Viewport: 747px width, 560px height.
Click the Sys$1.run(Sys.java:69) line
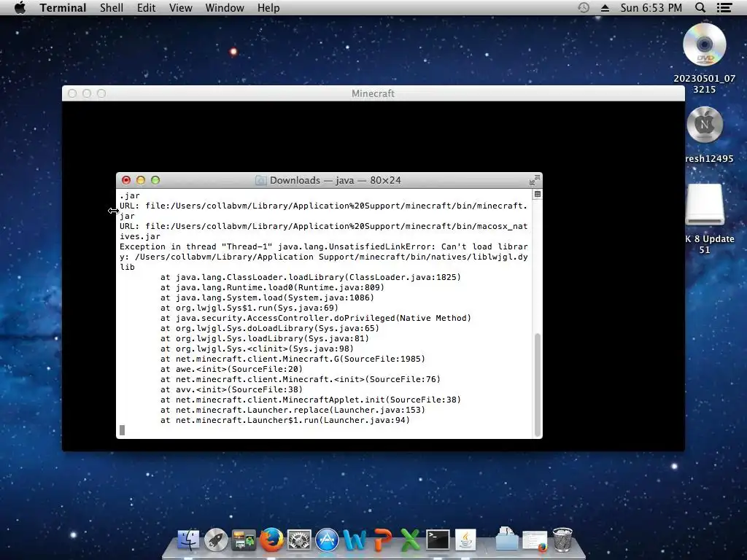[x=249, y=308]
